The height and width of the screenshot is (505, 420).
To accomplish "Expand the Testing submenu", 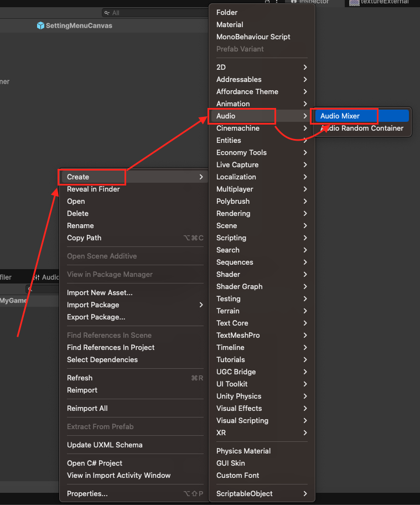I will 262,299.
